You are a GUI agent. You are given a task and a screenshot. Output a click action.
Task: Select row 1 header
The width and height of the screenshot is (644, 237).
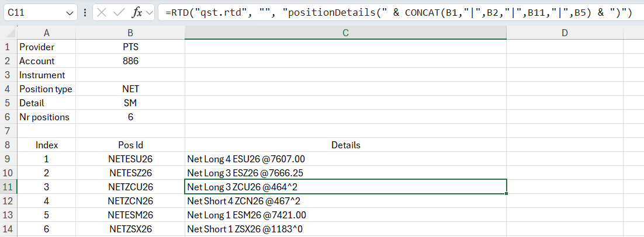pyautogui.click(x=8, y=47)
